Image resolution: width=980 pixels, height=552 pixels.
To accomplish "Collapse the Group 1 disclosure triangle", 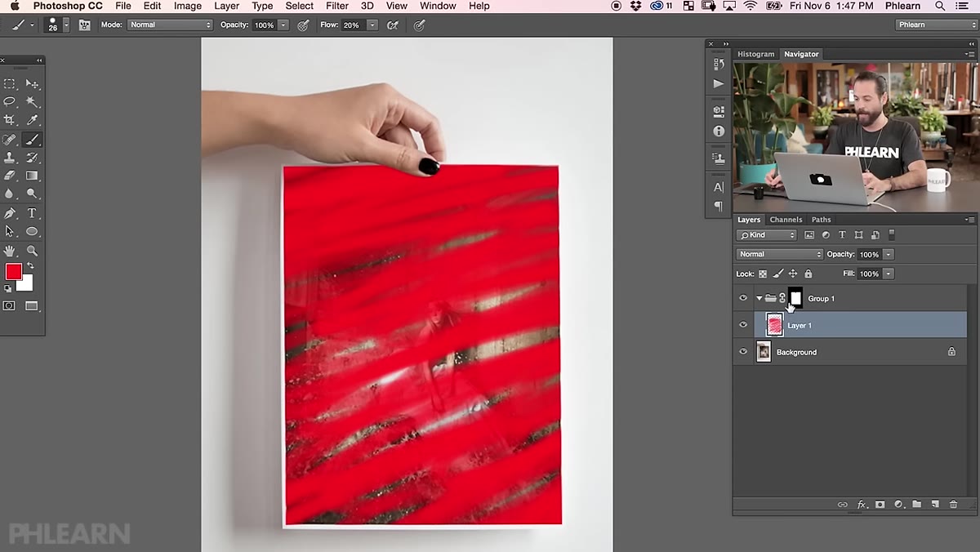I will [759, 298].
